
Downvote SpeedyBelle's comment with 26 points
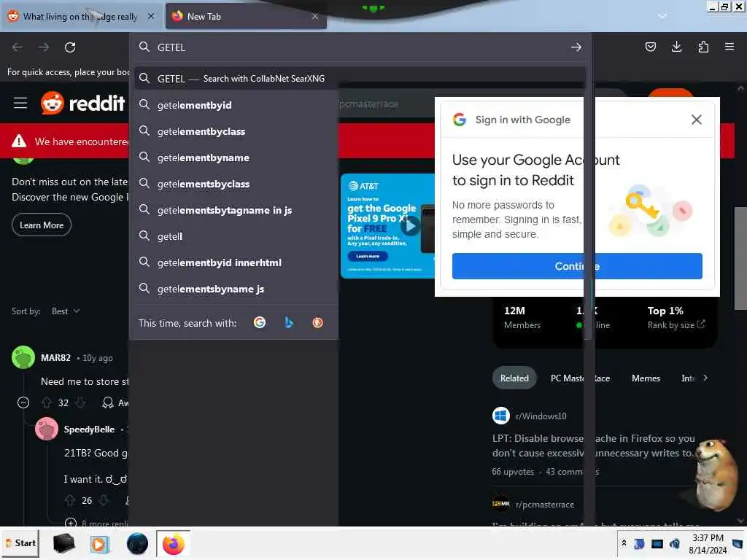[104, 500]
